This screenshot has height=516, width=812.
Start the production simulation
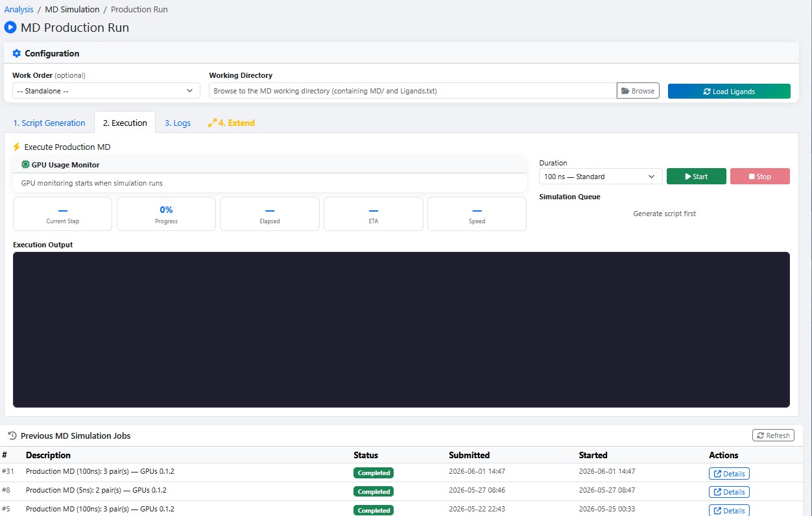tap(697, 177)
